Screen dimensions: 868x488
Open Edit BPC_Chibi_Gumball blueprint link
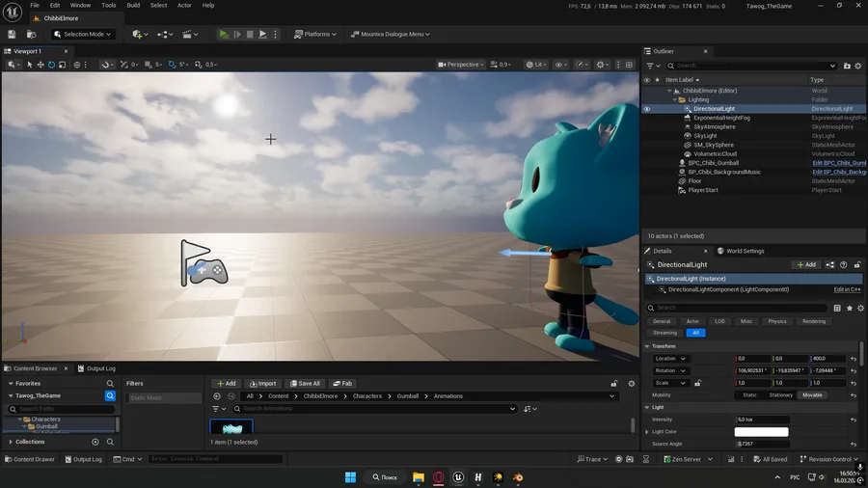tap(839, 163)
